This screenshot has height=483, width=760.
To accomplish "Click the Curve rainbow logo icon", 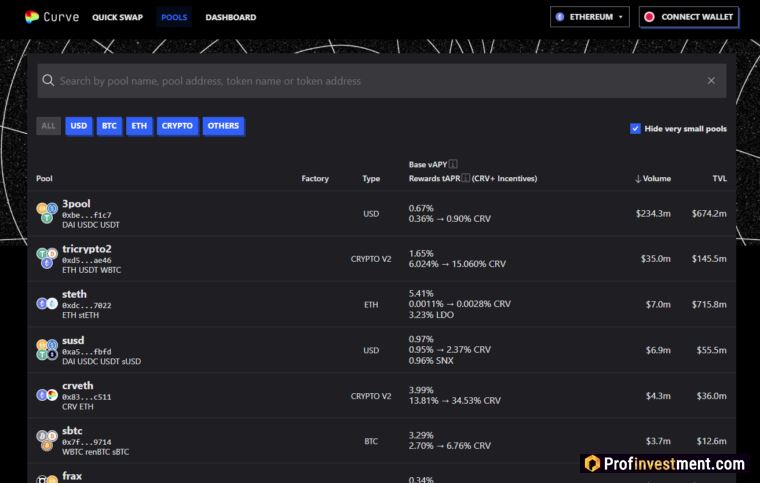I will [32, 17].
